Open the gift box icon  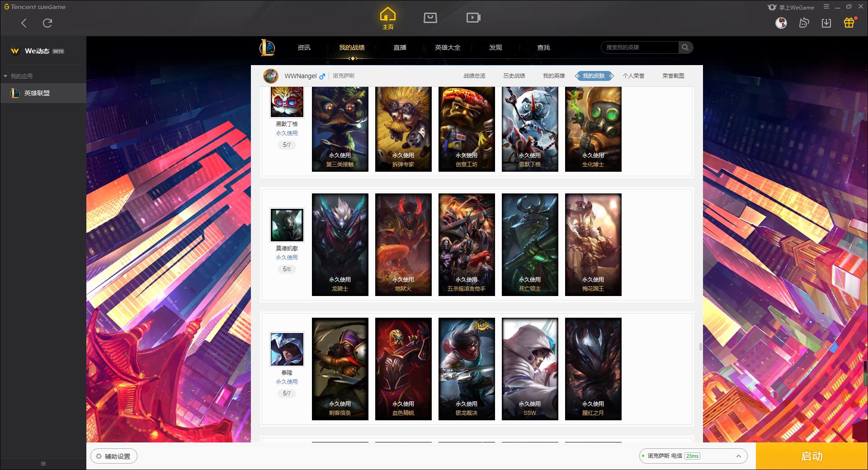pyautogui.click(x=849, y=23)
